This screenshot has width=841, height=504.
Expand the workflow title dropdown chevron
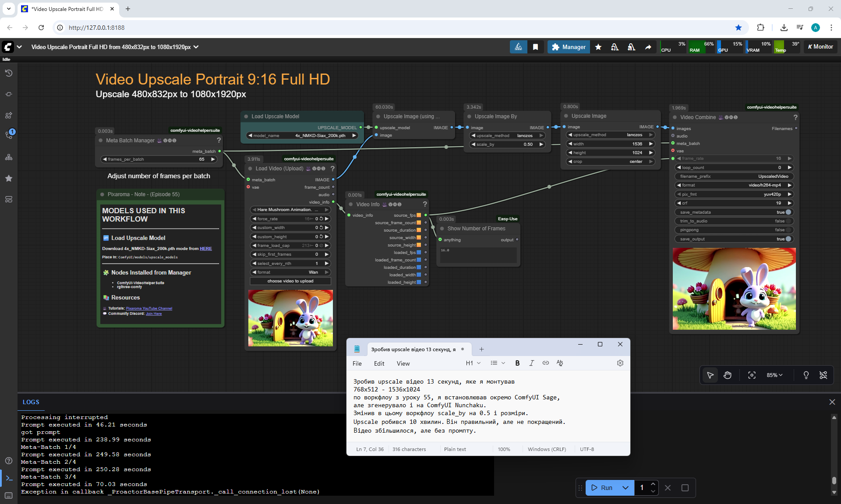tap(196, 47)
